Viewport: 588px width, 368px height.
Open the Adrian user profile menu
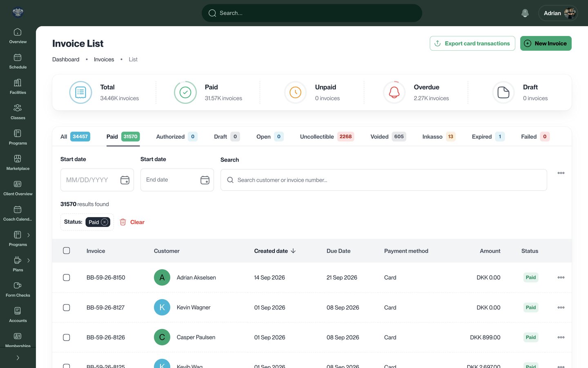point(558,13)
